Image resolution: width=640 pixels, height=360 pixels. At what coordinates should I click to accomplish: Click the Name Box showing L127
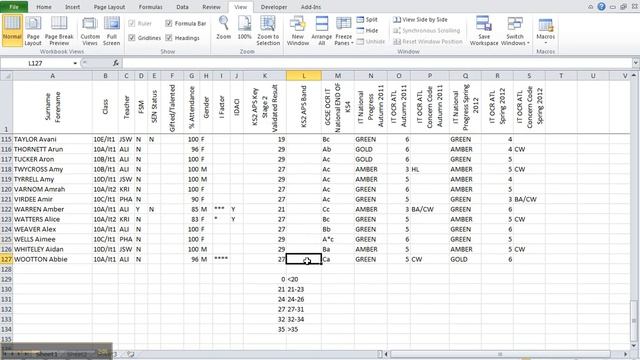[x=36, y=63]
